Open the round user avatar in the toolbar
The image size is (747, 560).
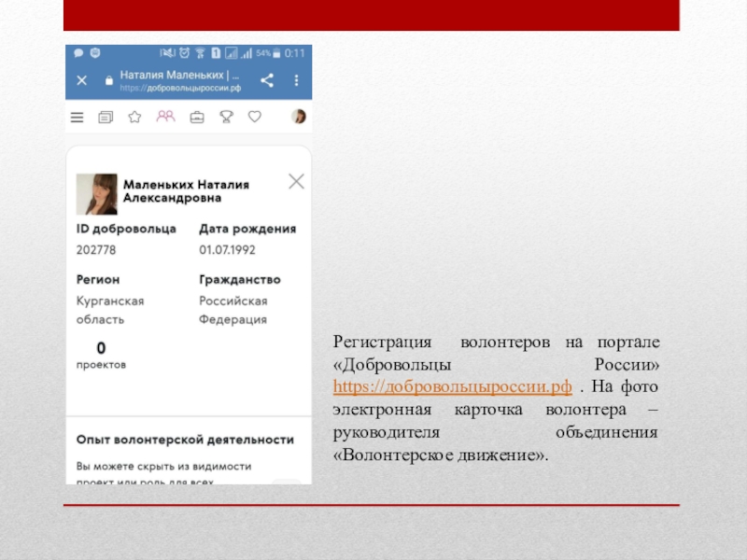[298, 117]
